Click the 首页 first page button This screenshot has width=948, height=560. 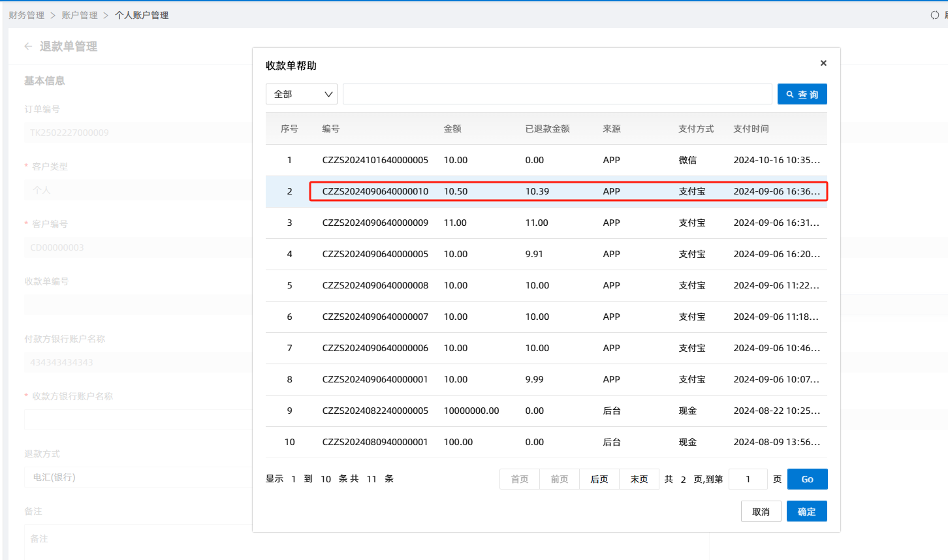pyautogui.click(x=520, y=479)
